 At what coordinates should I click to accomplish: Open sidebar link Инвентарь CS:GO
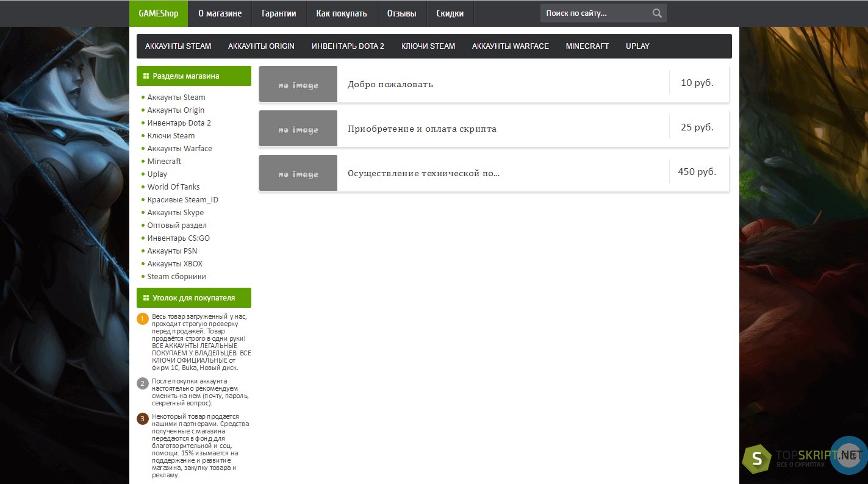(179, 238)
